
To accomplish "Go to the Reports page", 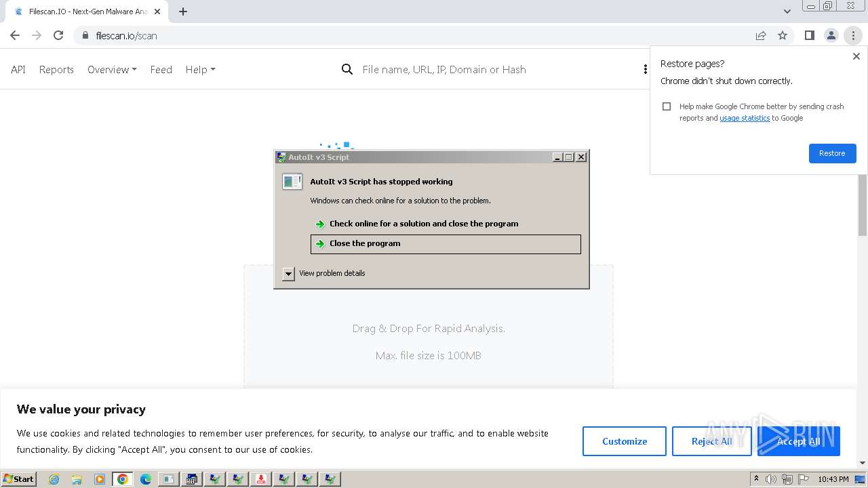I will pos(56,69).
